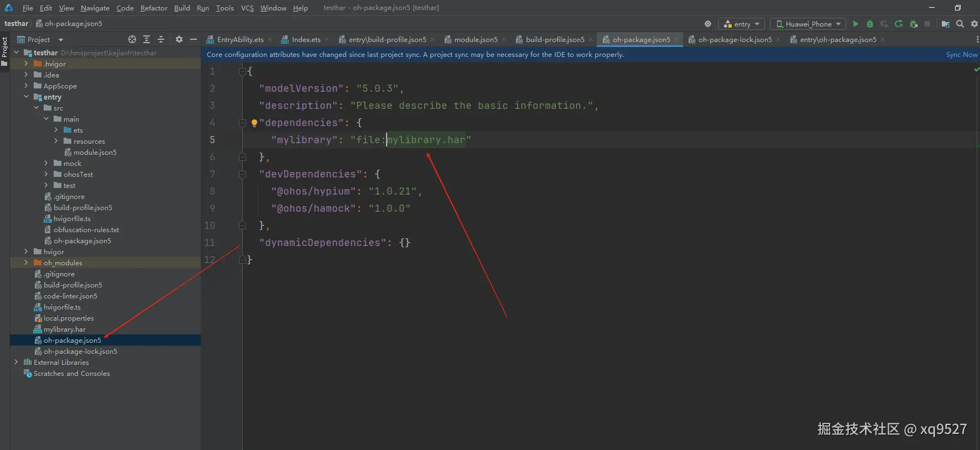Image resolution: width=980 pixels, height=450 pixels.
Task: Close the module.json5 tab
Action: (x=504, y=40)
